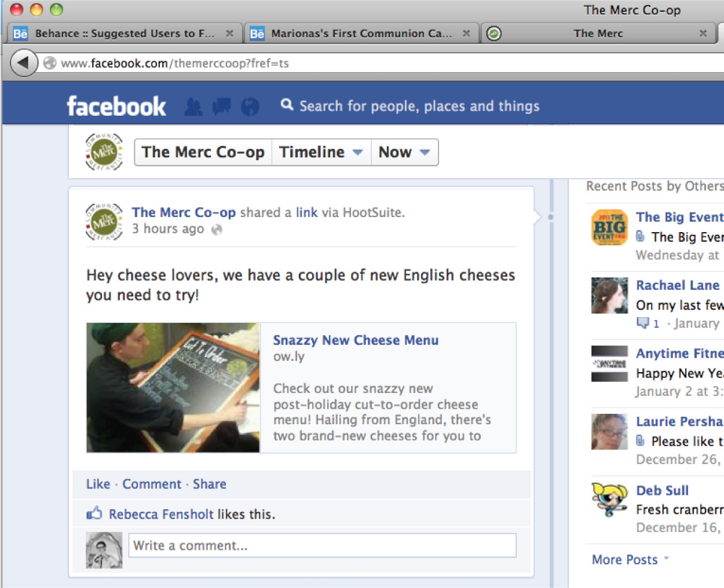Click 'Recent Posts by Others' heading
Image resolution: width=724 pixels, height=588 pixels.
655,186
